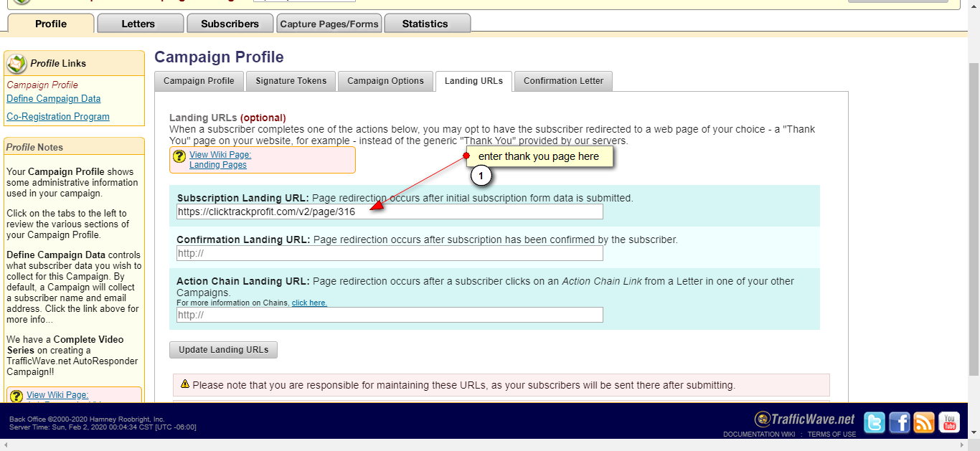Select the Confirmation Letter sub-tab
This screenshot has height=451, width=980.
[x=563, y=81]
